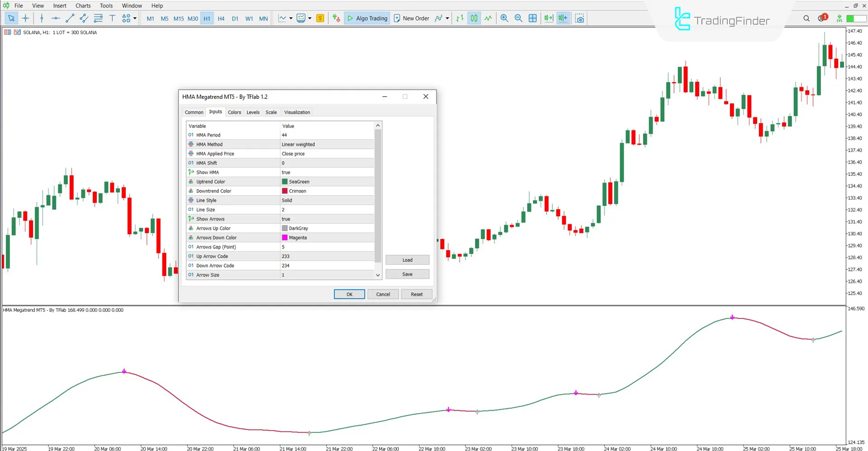Toggle Algo Trading on
This screenshot has width=868, height=451.
click(367, 18)
